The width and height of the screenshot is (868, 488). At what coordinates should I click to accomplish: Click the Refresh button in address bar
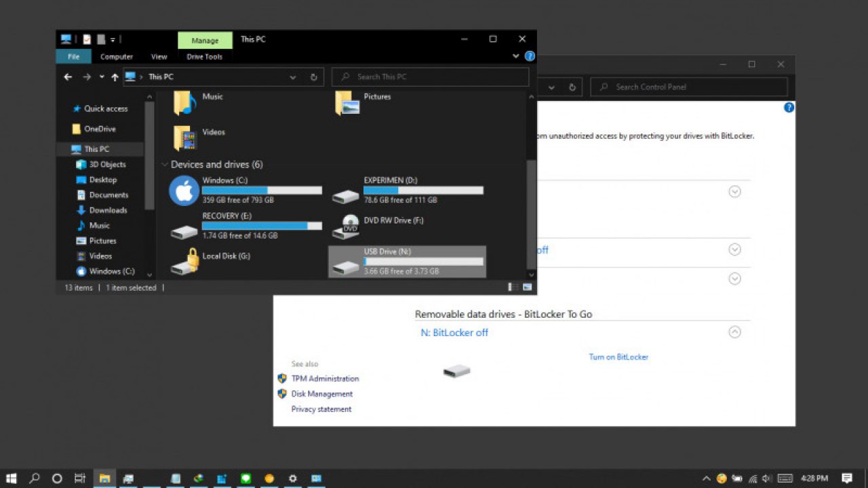pos(313,77)
